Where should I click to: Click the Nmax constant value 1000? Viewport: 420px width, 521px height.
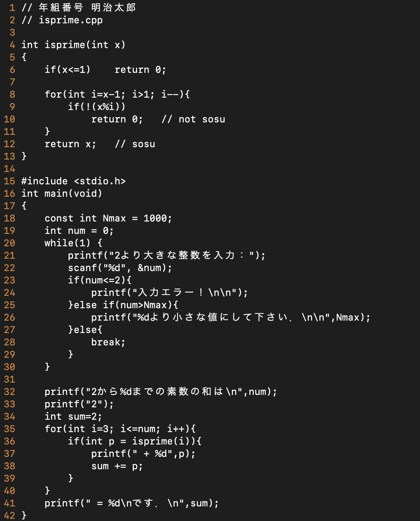[155, 218]
